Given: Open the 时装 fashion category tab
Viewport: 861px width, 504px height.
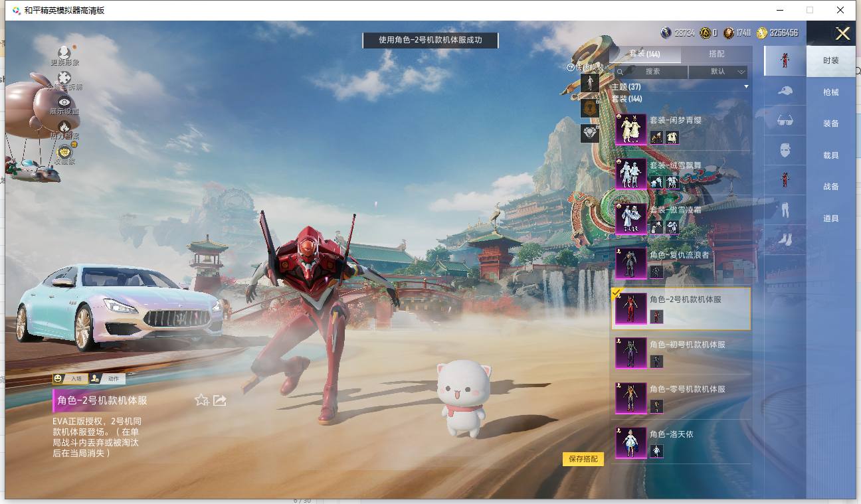Looking at the screenshot, I should tap(831, 60).
